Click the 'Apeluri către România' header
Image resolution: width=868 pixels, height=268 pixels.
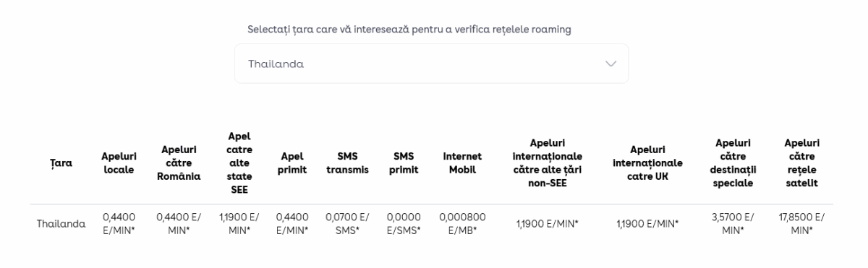click(x=179, y=163)
